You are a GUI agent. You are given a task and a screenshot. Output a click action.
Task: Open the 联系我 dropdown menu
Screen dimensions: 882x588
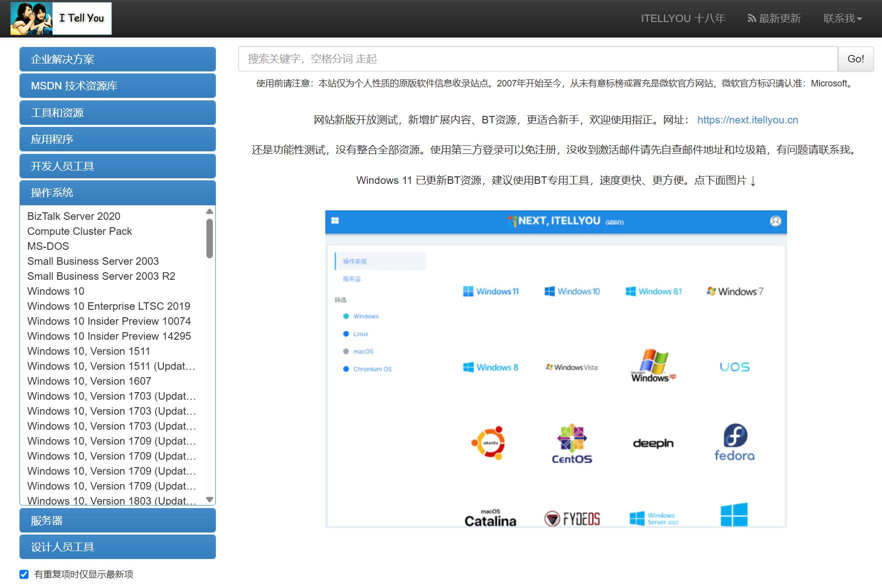tap(843, 18)
